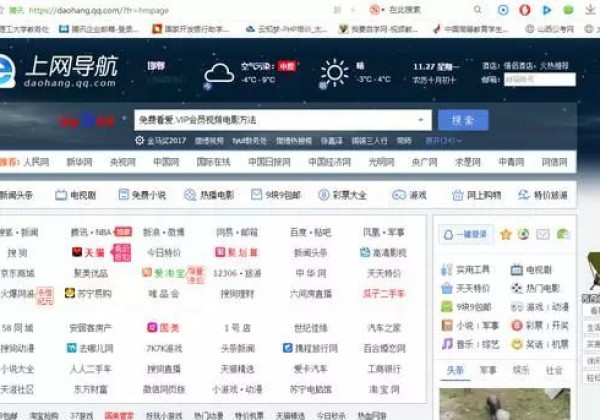600x420 pixels.
Task: Open the 东方财富 link
Action: pyautogui.click(x=91, y=389)
